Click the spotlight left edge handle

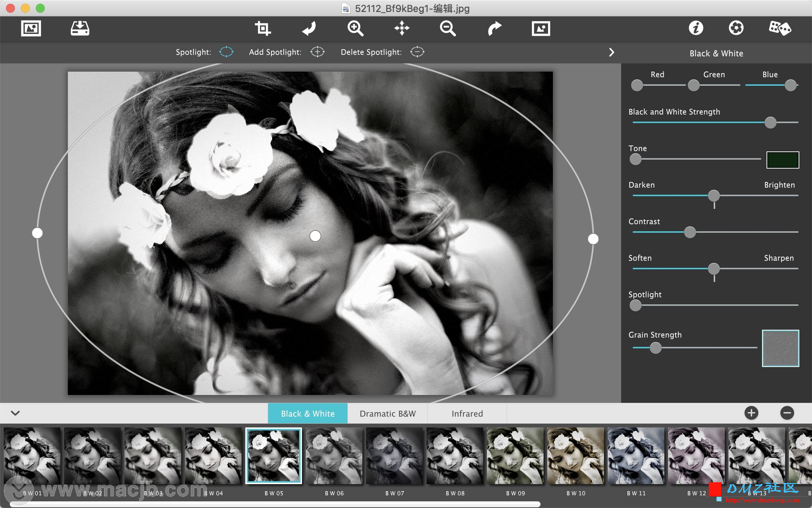pyautogui.click(x=37, y=233)
